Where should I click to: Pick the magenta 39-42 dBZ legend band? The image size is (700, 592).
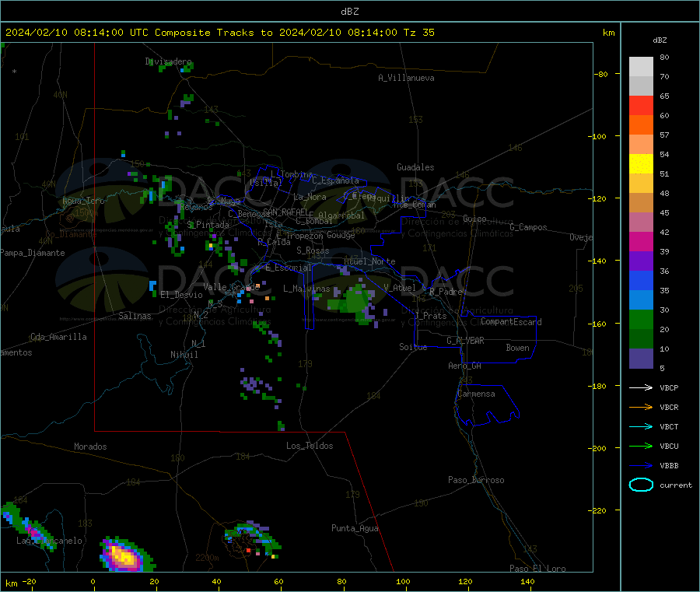641,241
